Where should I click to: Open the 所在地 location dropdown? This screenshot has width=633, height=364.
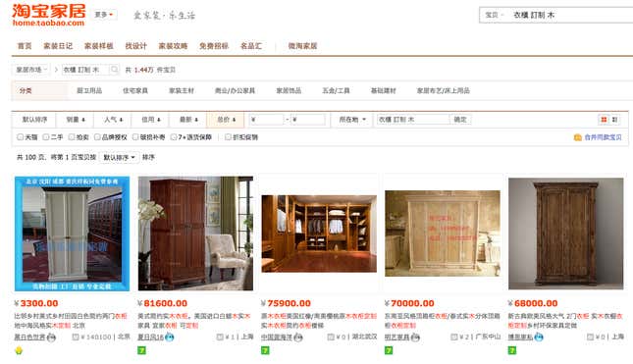(352, 120)
